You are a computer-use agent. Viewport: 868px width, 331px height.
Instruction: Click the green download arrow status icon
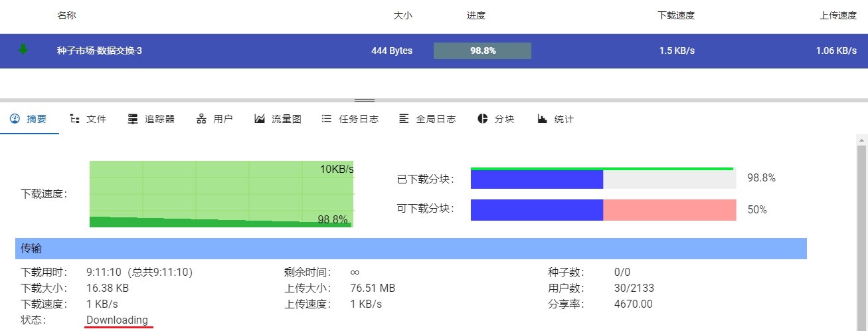23,49
